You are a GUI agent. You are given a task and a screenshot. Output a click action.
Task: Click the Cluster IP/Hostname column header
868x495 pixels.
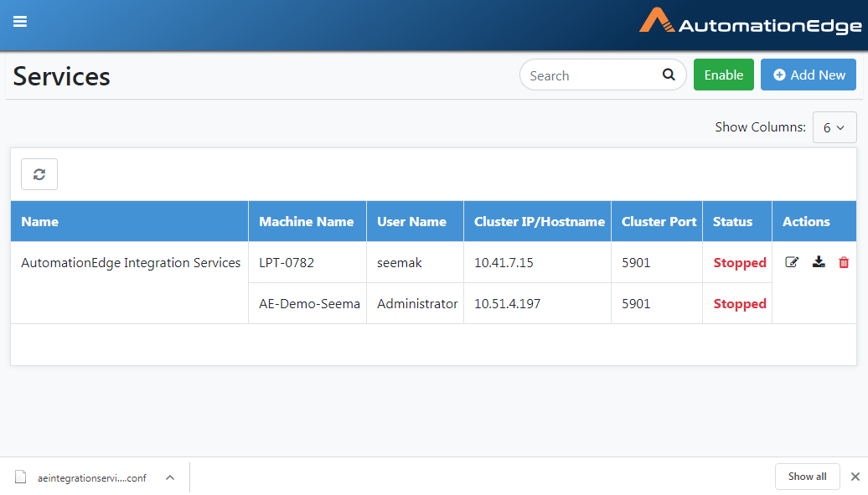coord(538,221)
